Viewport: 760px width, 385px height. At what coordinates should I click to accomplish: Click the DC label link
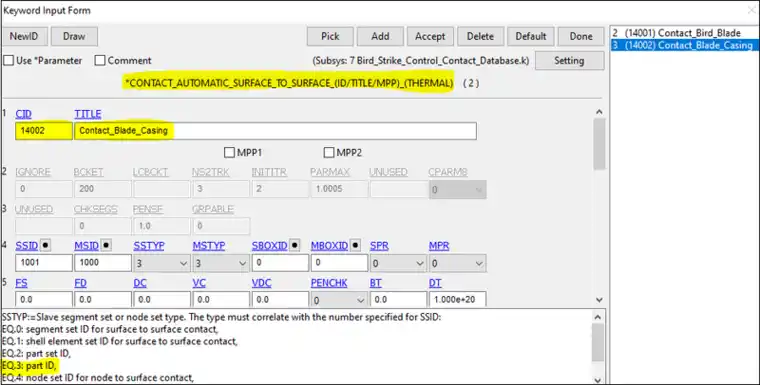[140, 283]
